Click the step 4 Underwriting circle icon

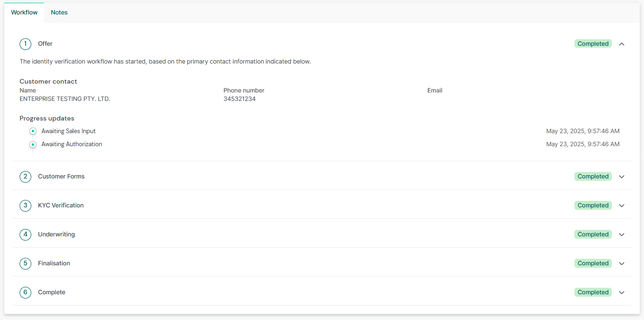click(25, 234)
